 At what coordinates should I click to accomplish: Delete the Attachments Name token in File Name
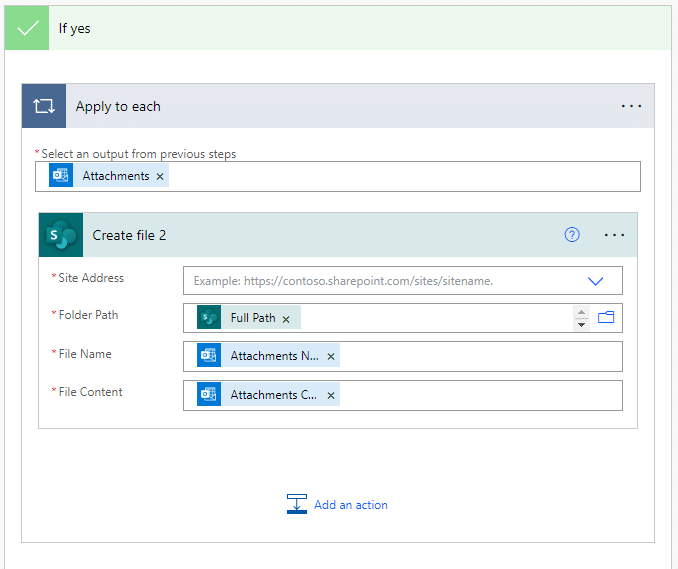tap(331, 357)
